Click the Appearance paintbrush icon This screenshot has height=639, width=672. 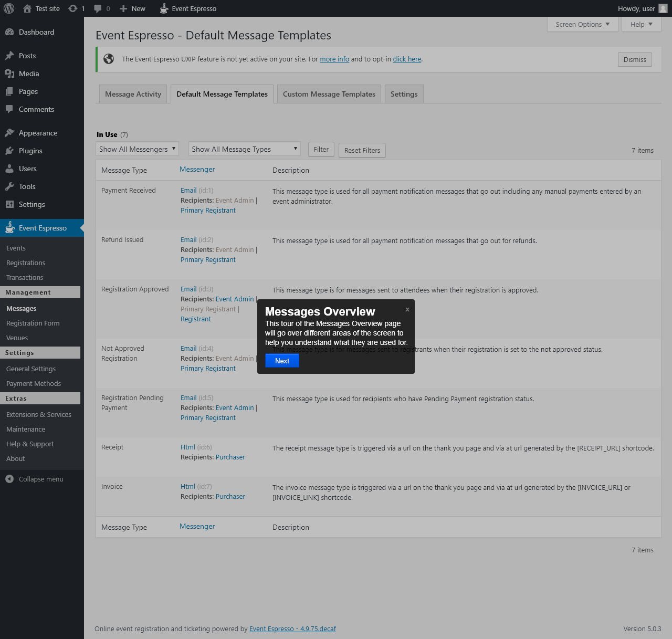(x=9, y=133)
